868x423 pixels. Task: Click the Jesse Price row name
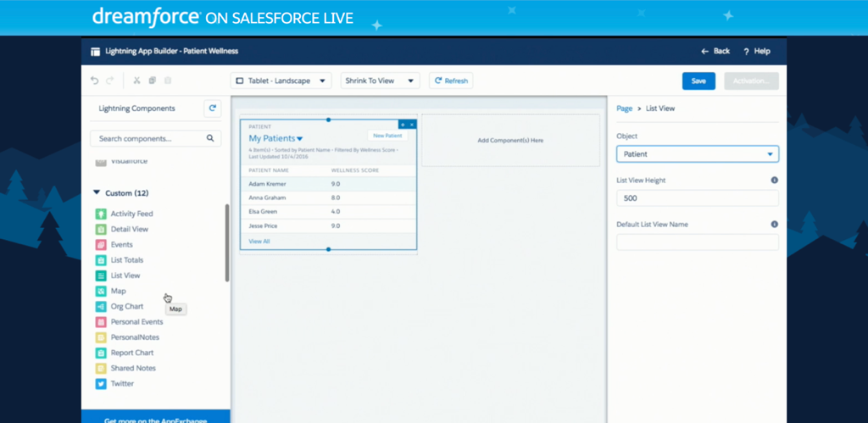point(264,225)
